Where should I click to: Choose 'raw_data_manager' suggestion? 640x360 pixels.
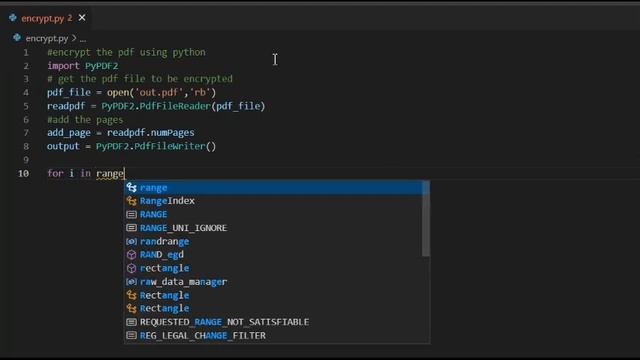tap(274, 282)
